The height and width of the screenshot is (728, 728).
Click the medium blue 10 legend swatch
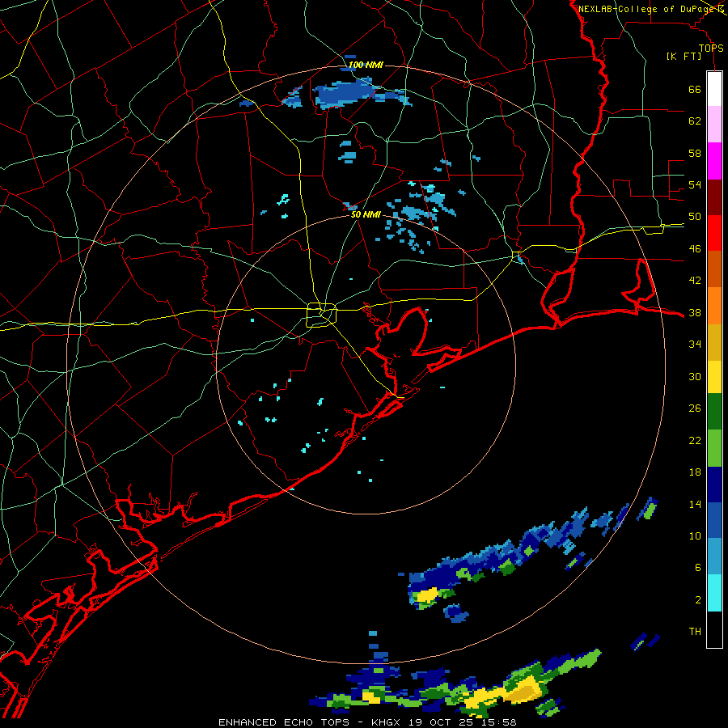click(x=714, y=520)
